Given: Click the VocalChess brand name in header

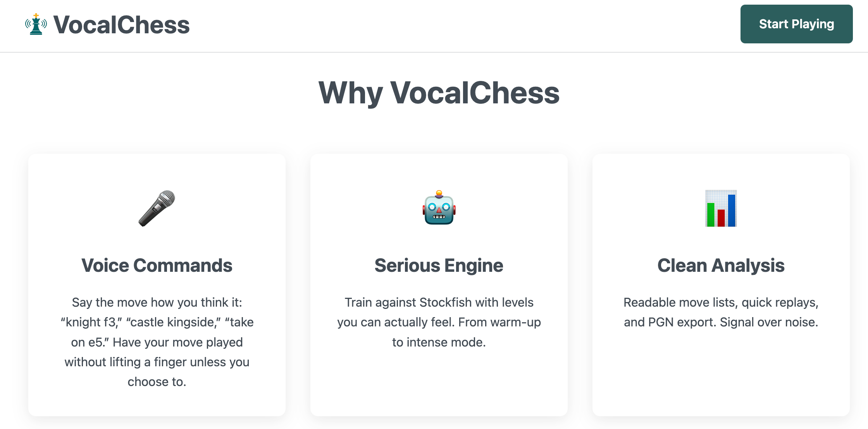Looking at the screenshot, I should (121, 25).
